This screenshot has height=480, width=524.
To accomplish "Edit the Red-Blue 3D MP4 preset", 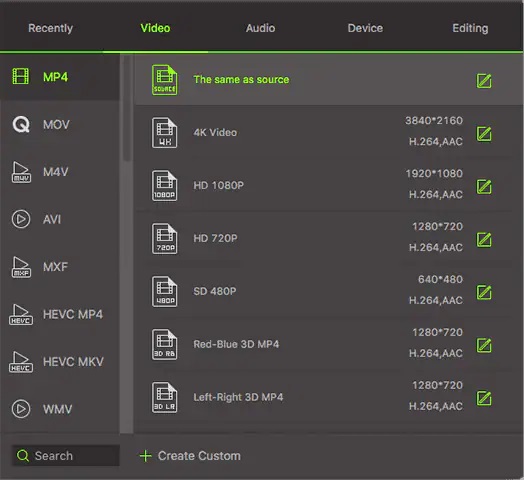I will point(484,345).
